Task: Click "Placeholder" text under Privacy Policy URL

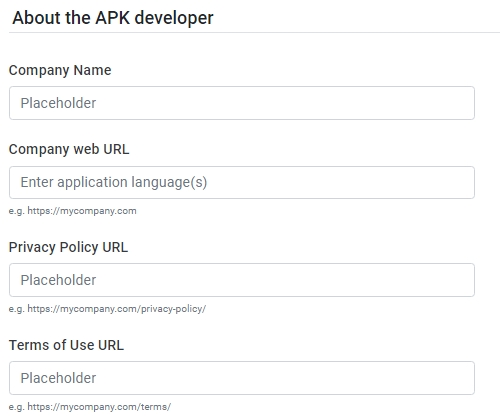Action: (x=58, y=280)
